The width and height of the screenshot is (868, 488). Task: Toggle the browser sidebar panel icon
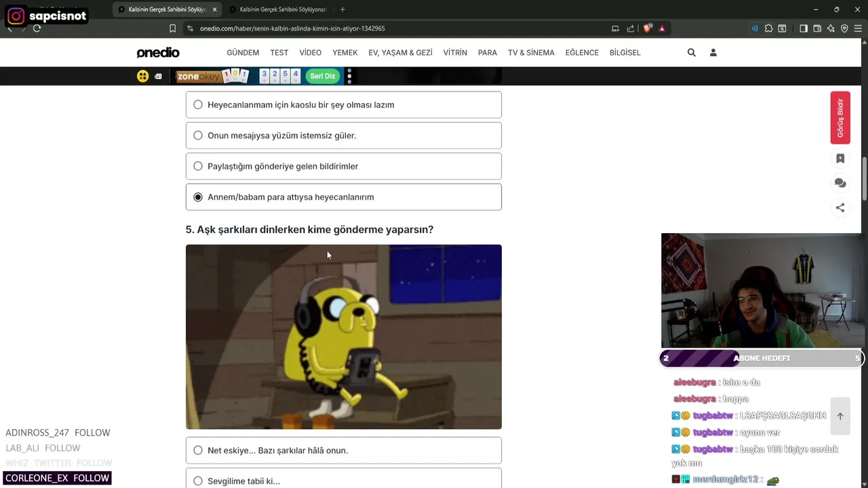coord(804,28)
